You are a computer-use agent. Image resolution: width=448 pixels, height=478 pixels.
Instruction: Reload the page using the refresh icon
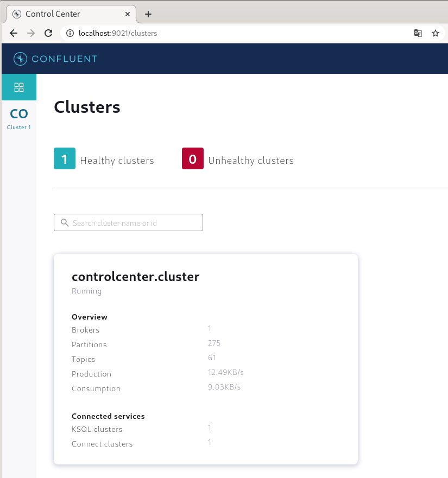(48, 33)
